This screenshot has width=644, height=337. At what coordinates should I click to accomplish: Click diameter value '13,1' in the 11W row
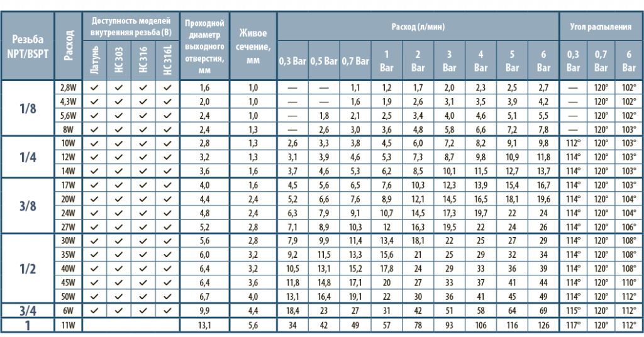coord(204,326)
